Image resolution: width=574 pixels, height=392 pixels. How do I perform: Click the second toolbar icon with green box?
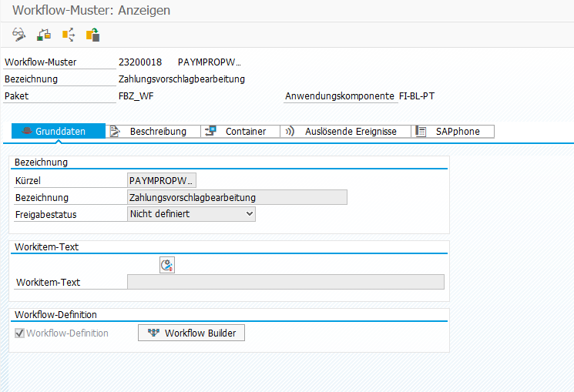(x=44, y=35)
